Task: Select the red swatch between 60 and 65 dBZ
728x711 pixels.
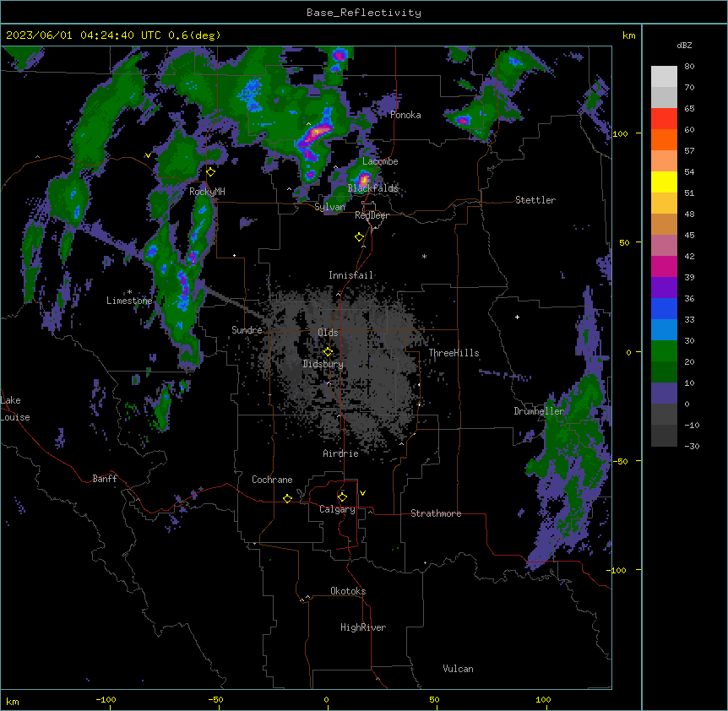Action: pos(664,119)
